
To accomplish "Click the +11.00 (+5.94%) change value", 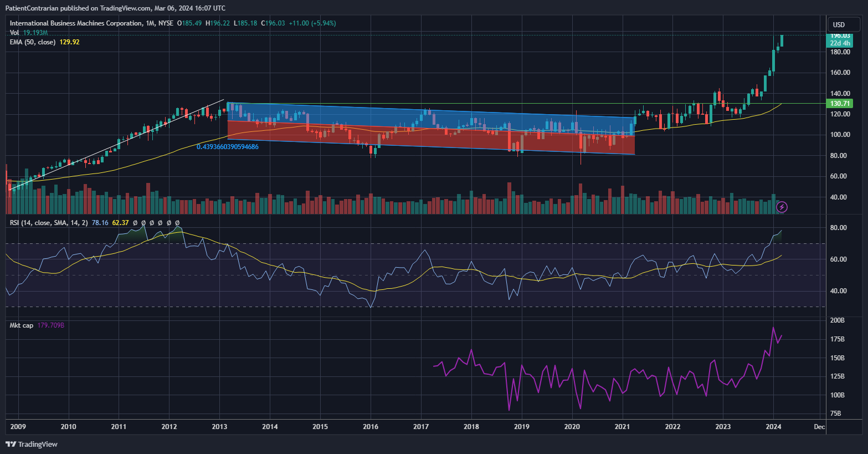I will pos(312,23).
